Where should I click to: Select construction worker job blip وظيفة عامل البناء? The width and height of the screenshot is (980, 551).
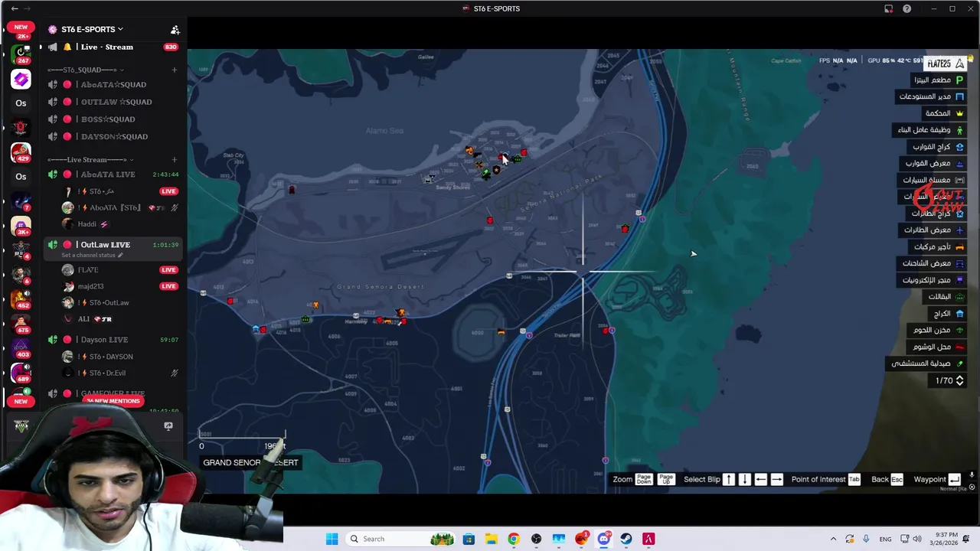(x=929, y=130)
